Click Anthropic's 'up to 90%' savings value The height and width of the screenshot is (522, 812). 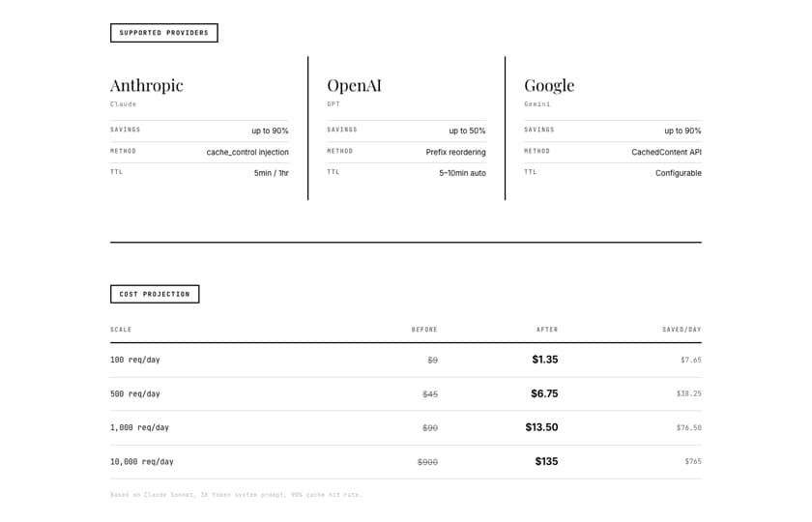(270, 131)
